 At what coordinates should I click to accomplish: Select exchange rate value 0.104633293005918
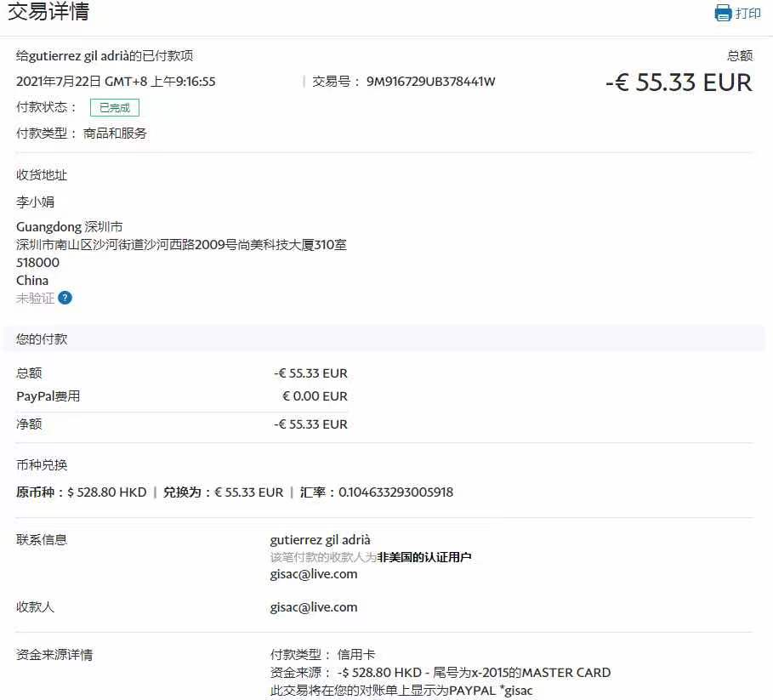(x=395, y=492)
